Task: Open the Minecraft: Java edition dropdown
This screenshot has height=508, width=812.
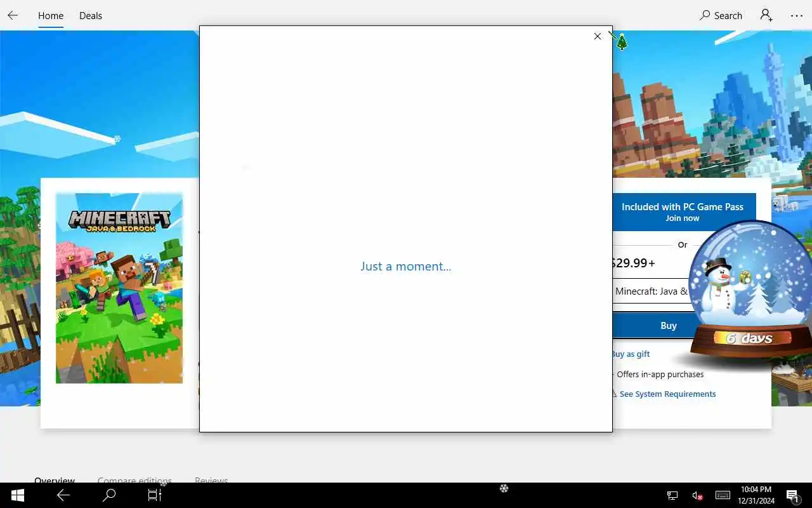Action: (x=652, y=291)
